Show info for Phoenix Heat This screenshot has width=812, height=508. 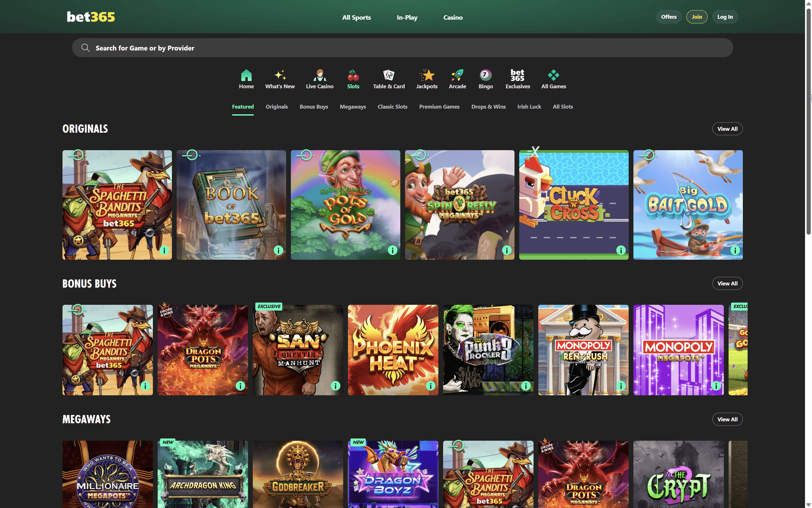pyautogui.click(x=430, y=386)
